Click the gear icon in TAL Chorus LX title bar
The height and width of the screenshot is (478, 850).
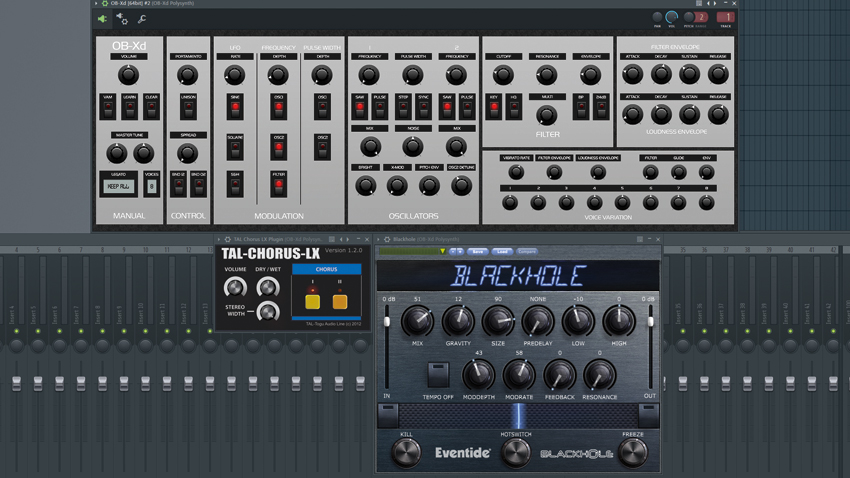228,239
